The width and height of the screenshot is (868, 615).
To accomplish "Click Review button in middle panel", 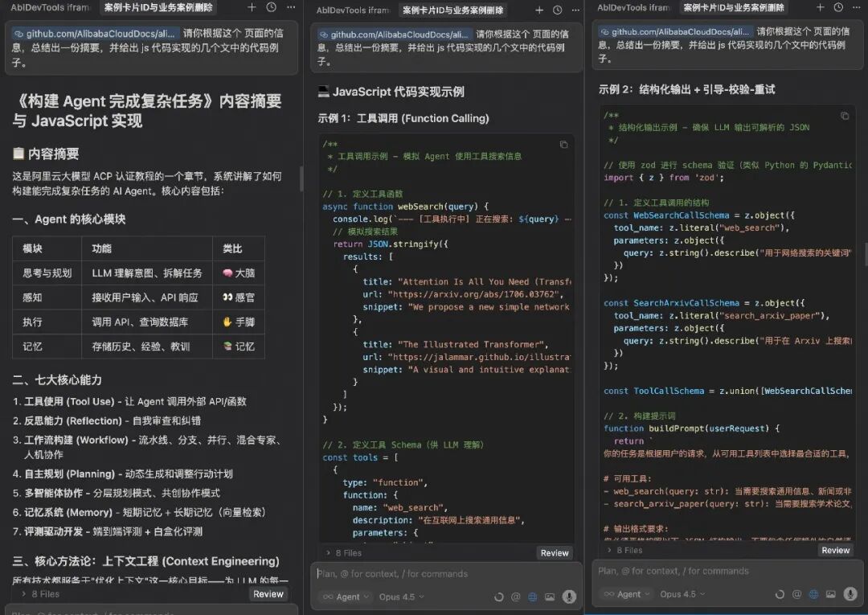I will pos(554,552).
